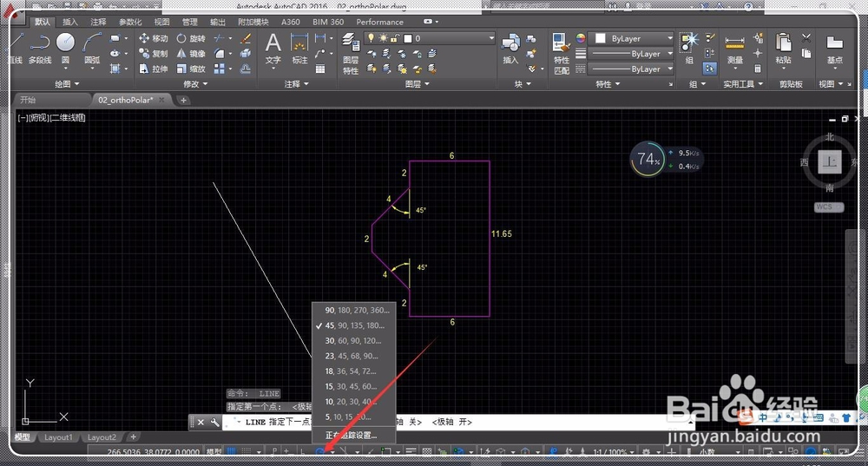Switch to Layout2 tab
Viewport: 868px width, 466px height.
[102, 437]
